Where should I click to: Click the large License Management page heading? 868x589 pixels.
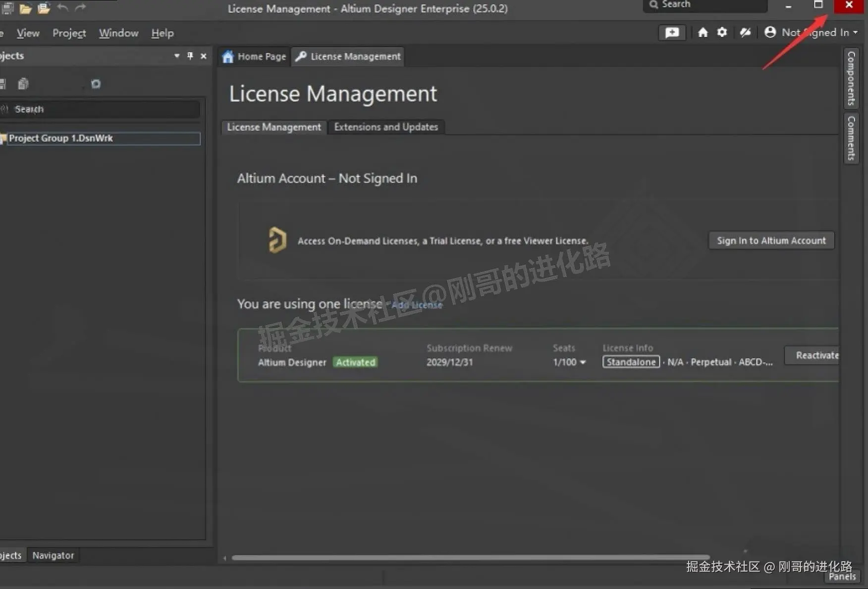coord(333,94)
